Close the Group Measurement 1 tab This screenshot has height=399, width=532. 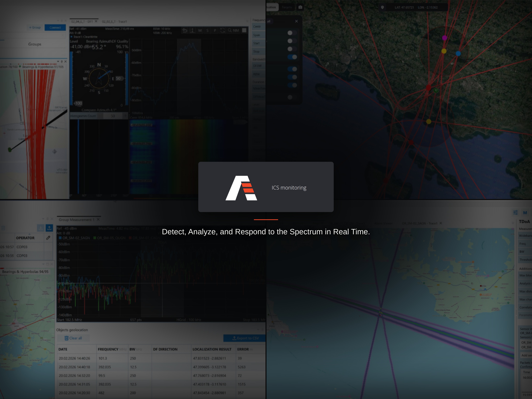98,220
